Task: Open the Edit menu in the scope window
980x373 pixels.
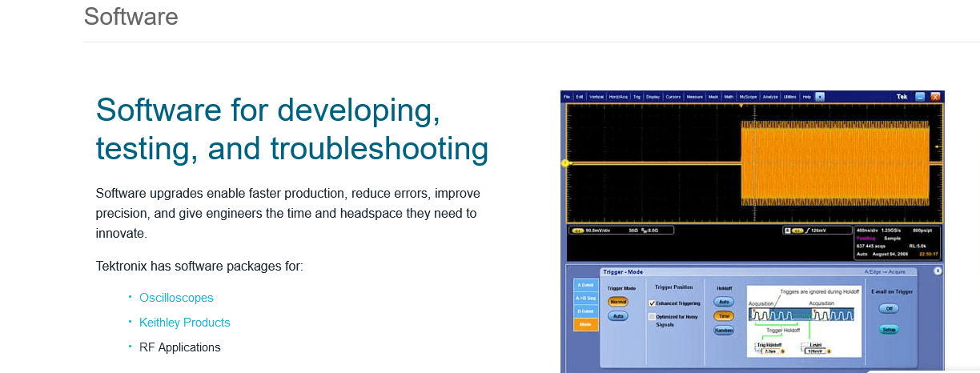Action: point(580,96)
